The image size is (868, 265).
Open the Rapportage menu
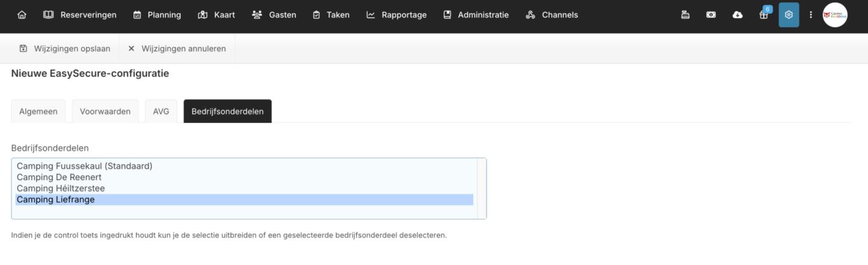click(x=396, y=15)
